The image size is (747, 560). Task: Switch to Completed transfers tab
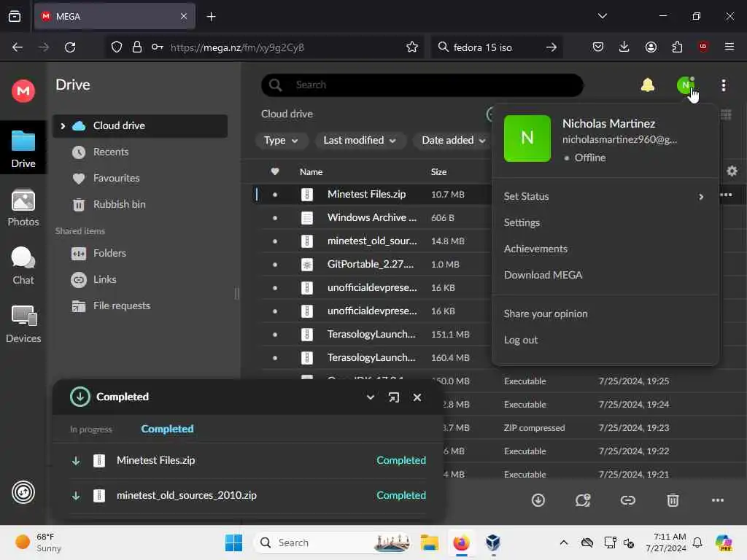pos(167,429)
